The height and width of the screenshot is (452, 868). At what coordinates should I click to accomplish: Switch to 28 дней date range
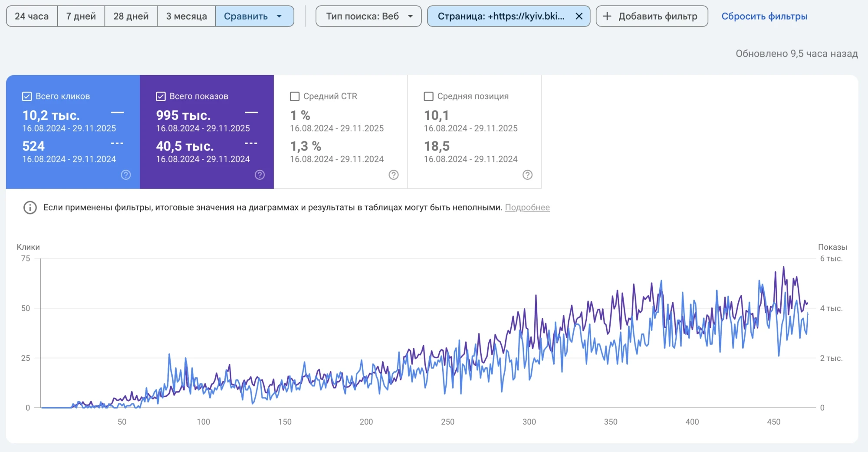tap(131, 16)
